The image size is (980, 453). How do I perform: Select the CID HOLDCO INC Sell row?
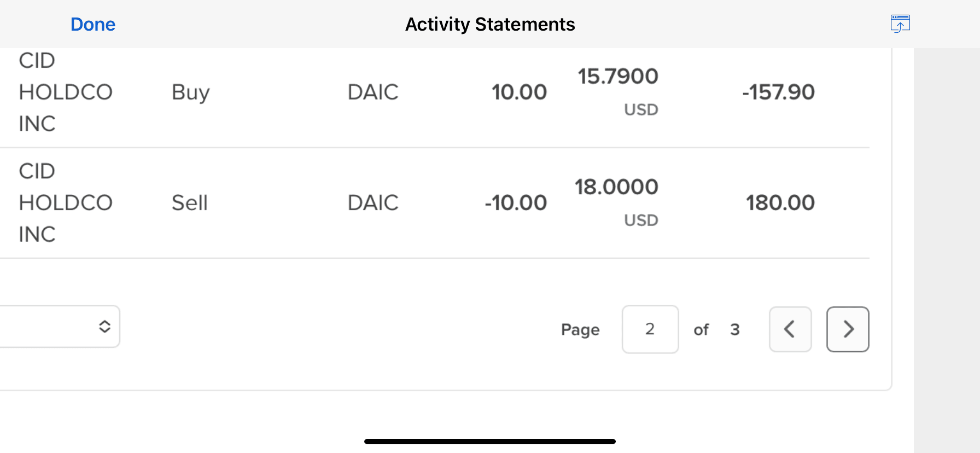click(435, 203)
